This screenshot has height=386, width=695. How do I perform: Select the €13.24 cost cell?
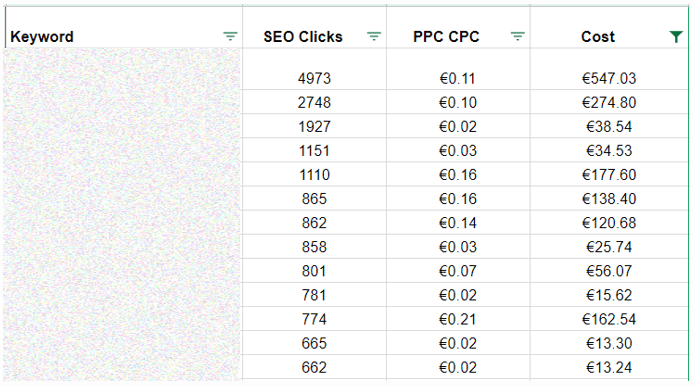coord(609,367)
